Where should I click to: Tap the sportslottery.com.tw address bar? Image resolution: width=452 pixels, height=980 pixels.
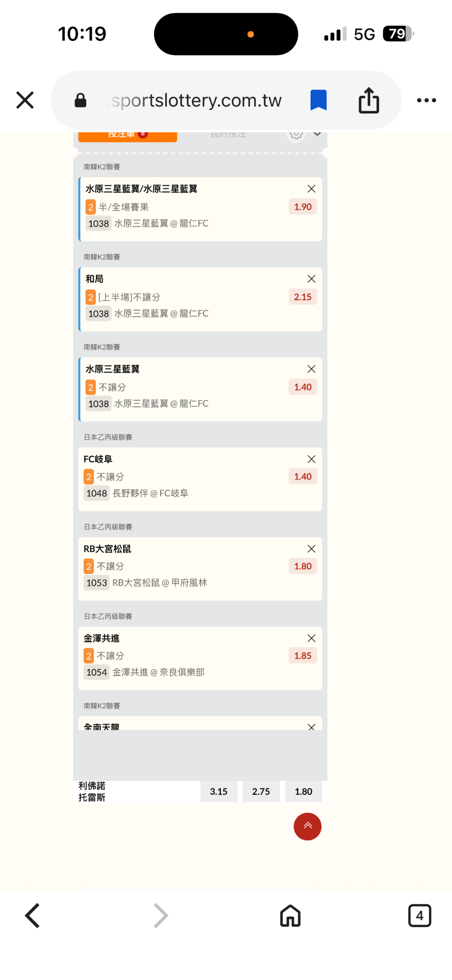coord(197,100)
